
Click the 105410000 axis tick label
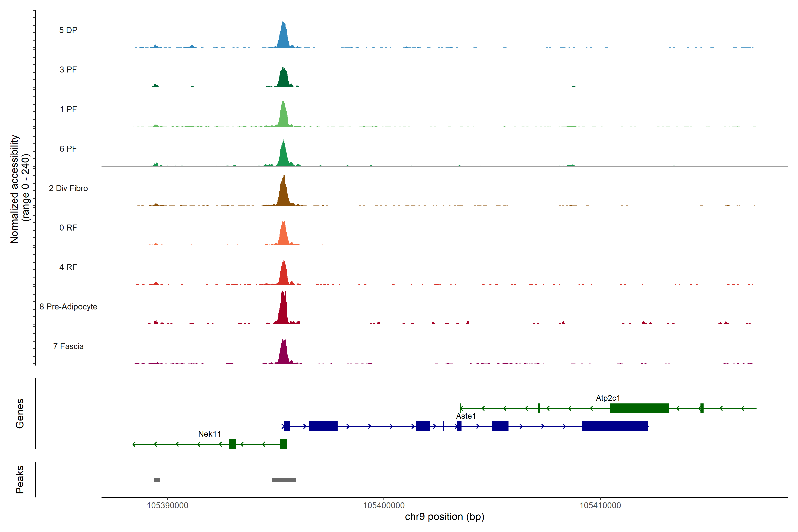(x=600, y=506)
